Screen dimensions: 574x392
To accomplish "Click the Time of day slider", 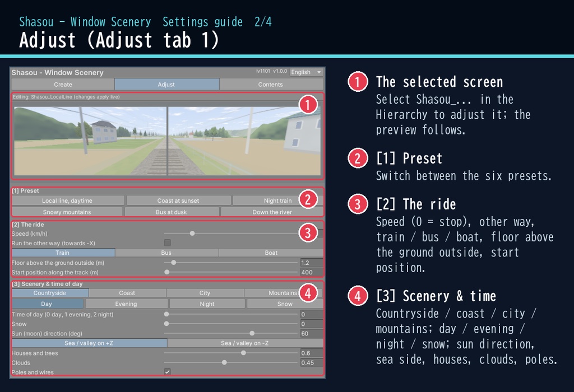I will [230, 314].
